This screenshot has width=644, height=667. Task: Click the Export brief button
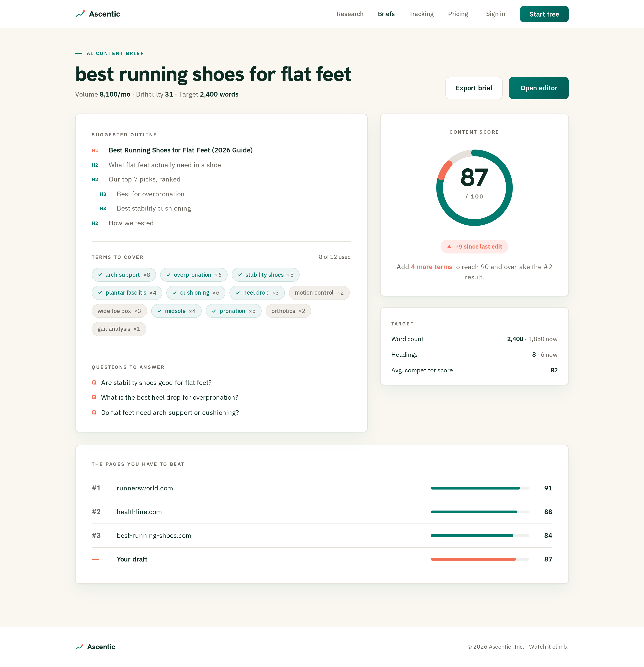[x=474, y=88]
